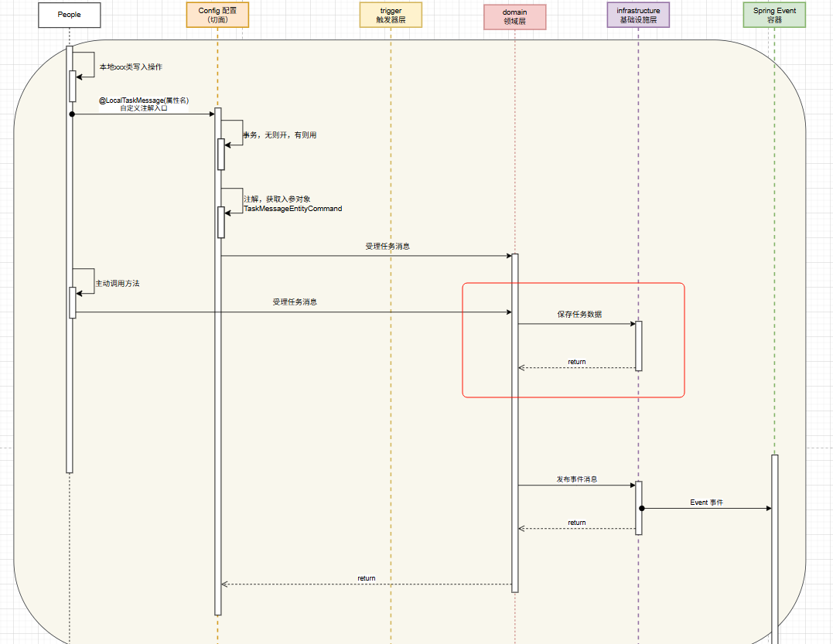The height and width of the screenshot is (644, 833).
Task: Select the Spring Event 容器 header box
Action: [774, 15]
